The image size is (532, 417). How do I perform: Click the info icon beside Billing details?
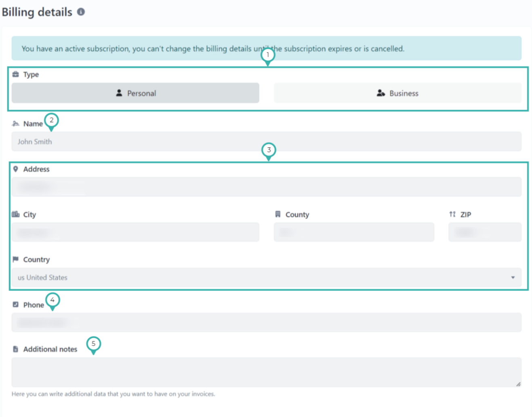point(80,12)
